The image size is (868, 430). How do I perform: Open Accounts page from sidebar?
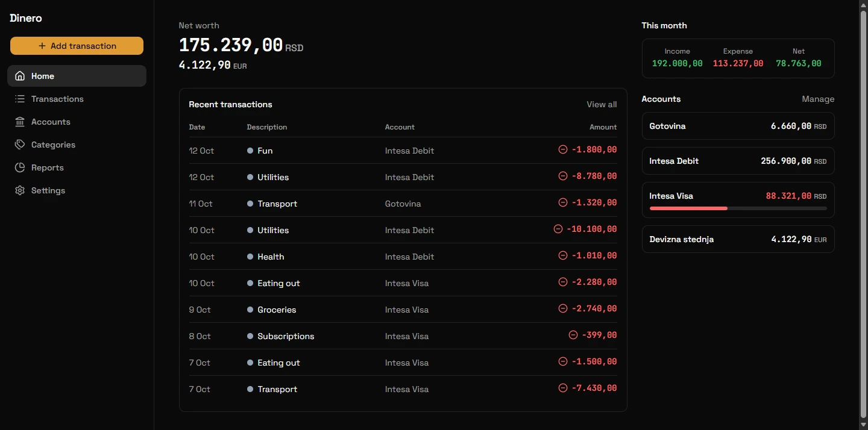pyautogui.click(x=77, y=122)
